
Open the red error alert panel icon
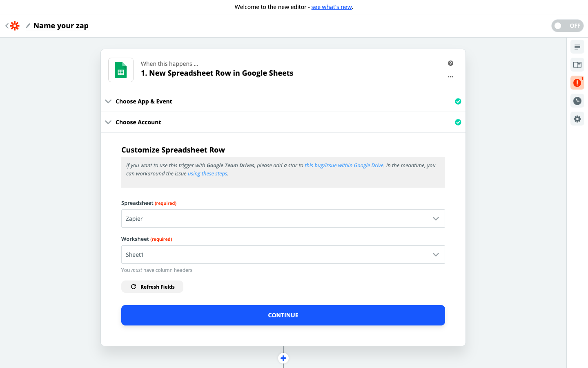[577, 83]
